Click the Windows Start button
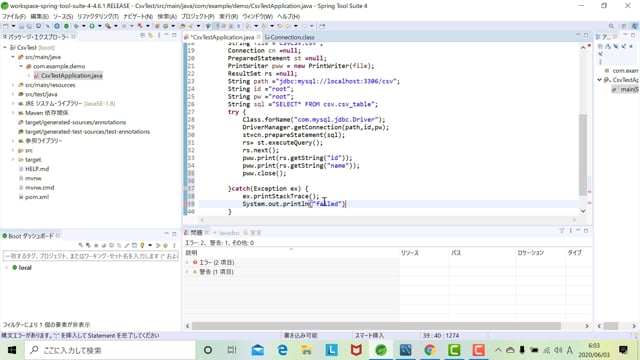640x360 pixels. 11,350
